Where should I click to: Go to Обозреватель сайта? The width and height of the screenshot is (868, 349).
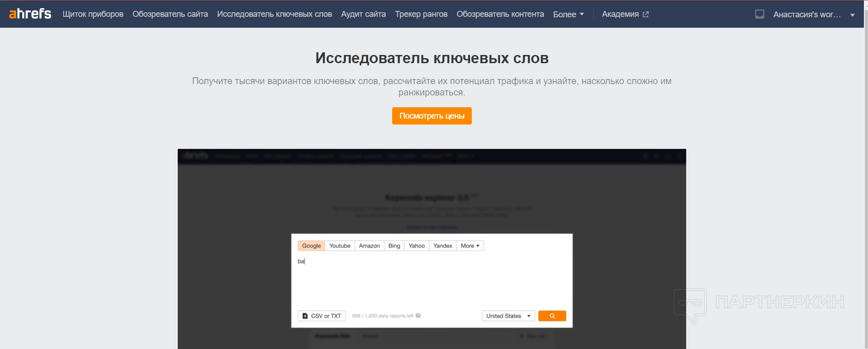coord(170,14)
